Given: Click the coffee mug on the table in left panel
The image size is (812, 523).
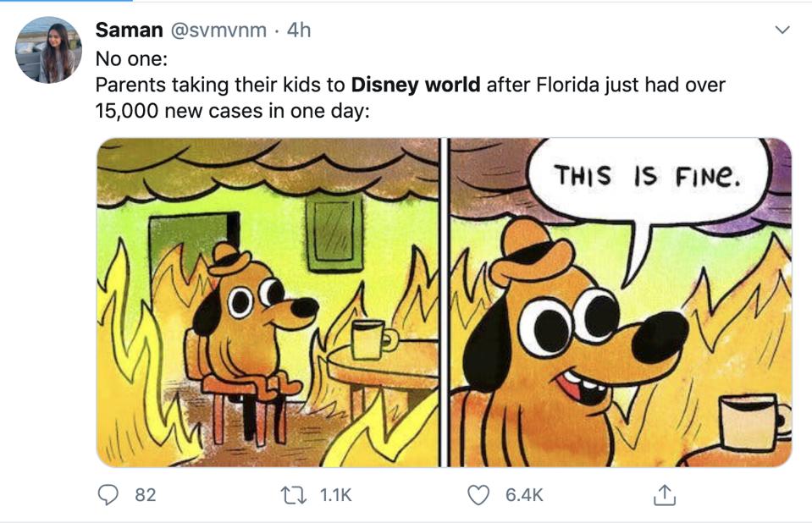Looking at the screenshot, I should click(x=370, y=339).
